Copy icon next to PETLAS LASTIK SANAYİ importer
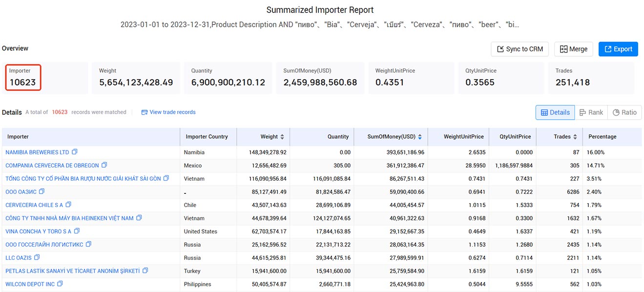This screenshot has height=292, width=644. point(145,271)
